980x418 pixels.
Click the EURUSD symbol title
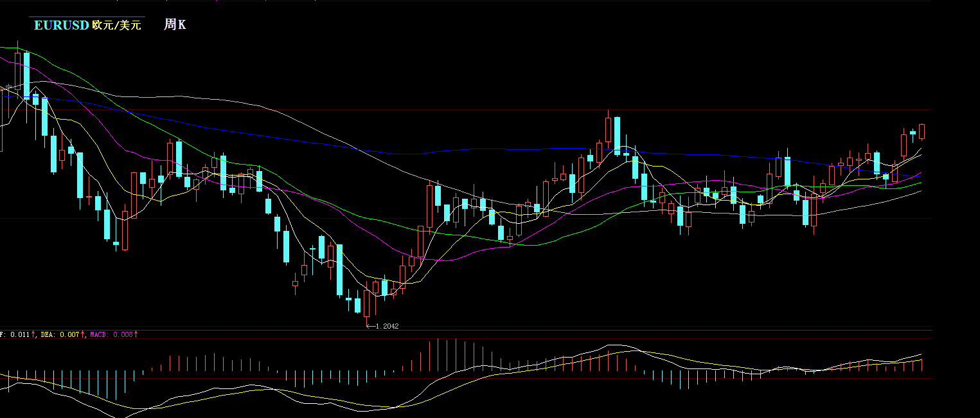[62, 26]
